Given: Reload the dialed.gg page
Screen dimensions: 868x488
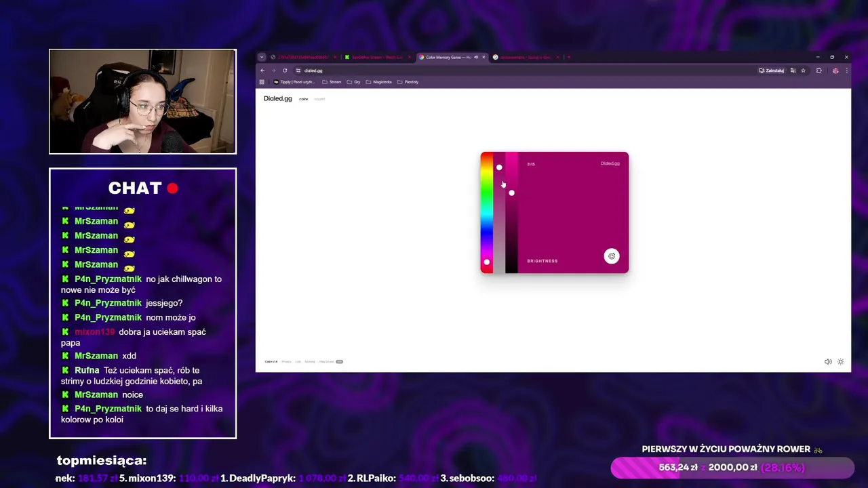Looking at the screenshot, I should click(x=285, y=70).
